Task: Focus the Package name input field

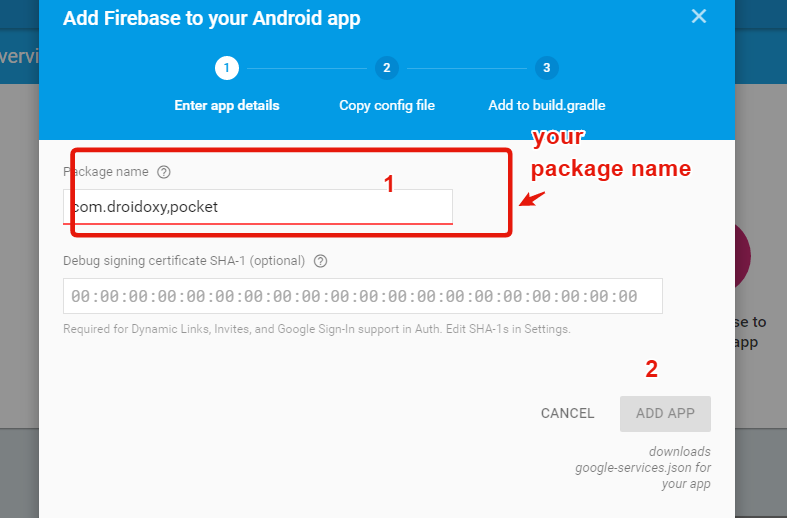Action: pyautogui.click(x=260, y=207)
